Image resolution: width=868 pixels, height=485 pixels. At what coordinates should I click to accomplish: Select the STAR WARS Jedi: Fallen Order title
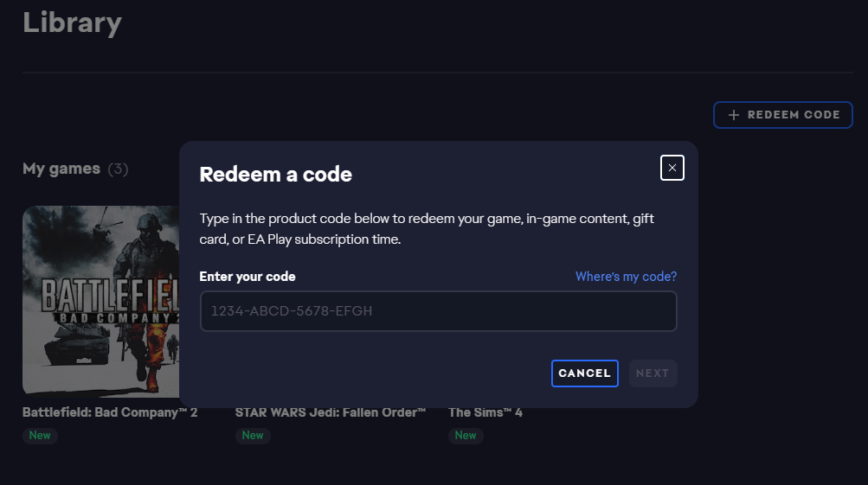tap(331, 412)
